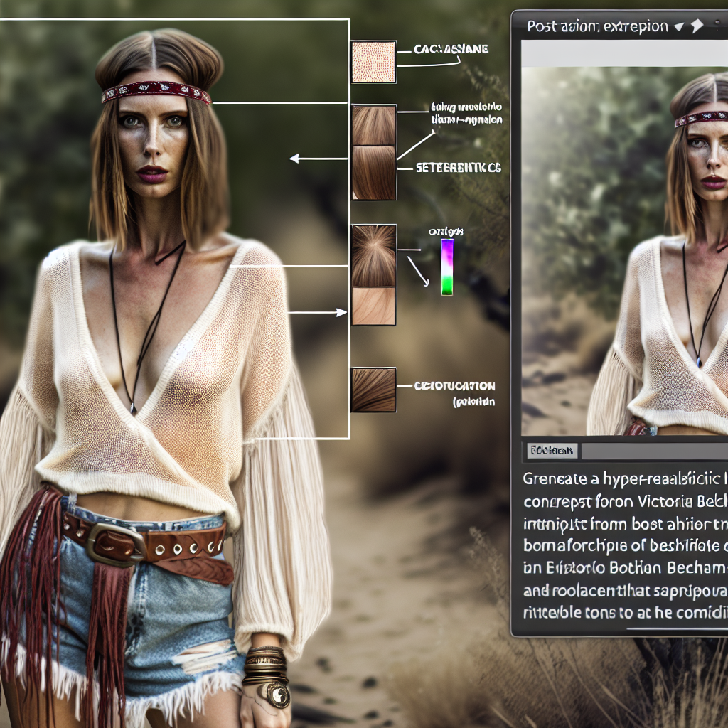
Task: Select the hair-parting root swatch
Action: coord(374,256)
